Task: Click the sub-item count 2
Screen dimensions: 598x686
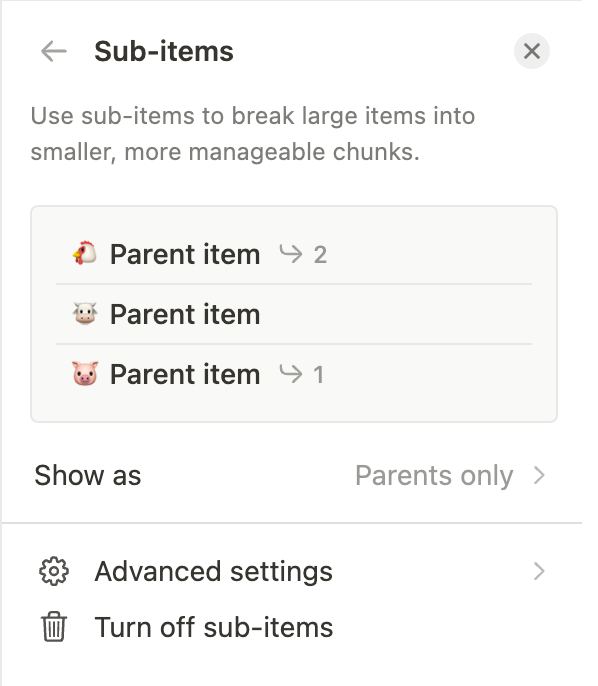Action: pyautogui.click(x=320, y=255)
